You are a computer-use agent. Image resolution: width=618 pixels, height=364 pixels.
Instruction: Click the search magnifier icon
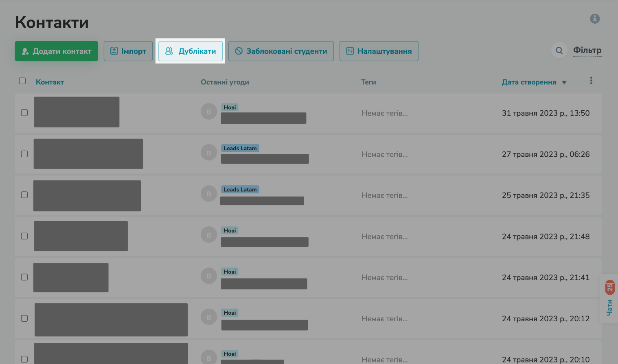coord(559,50)
